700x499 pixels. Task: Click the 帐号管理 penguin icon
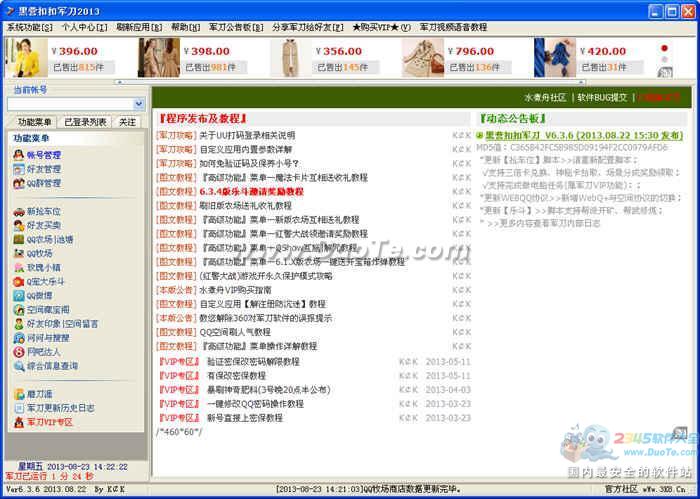coord(19,155)
